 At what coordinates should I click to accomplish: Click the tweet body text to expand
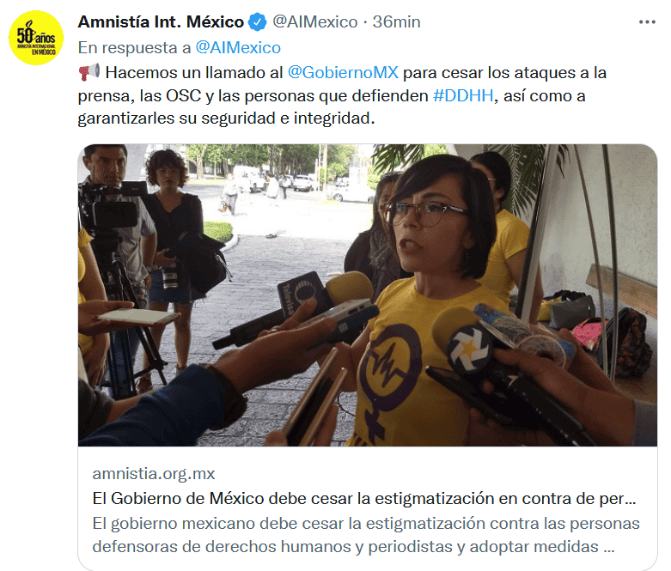coord(342,95)
